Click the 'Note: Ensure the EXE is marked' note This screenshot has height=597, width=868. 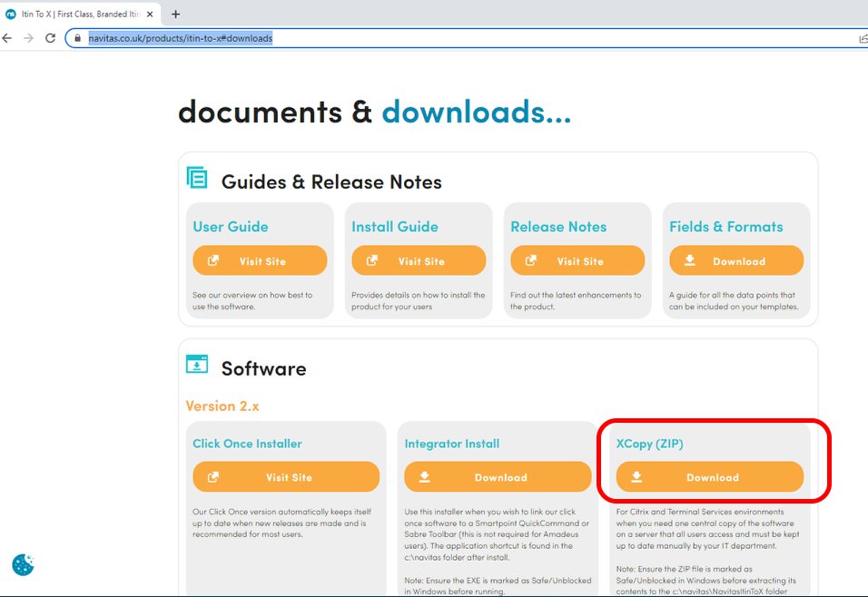(x=498, y=586)
